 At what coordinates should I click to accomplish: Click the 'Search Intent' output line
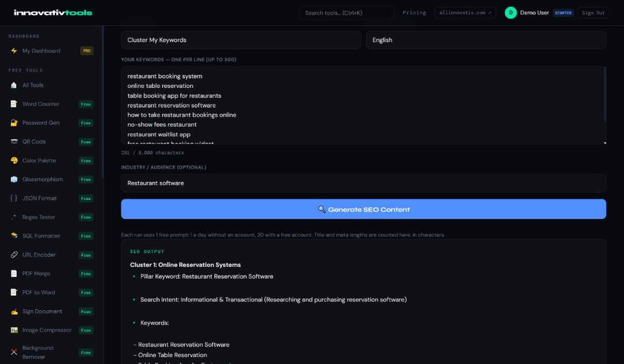pos(273,300)
